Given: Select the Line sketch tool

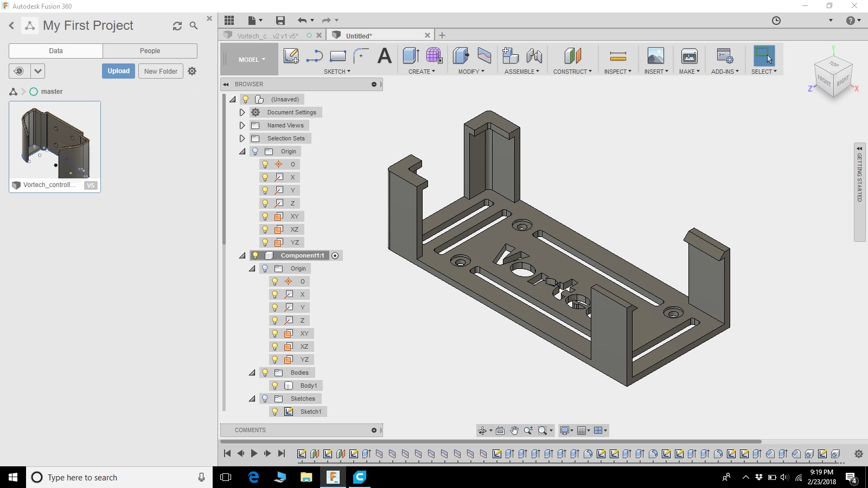Looking at the screenshot, I should 315,56.
